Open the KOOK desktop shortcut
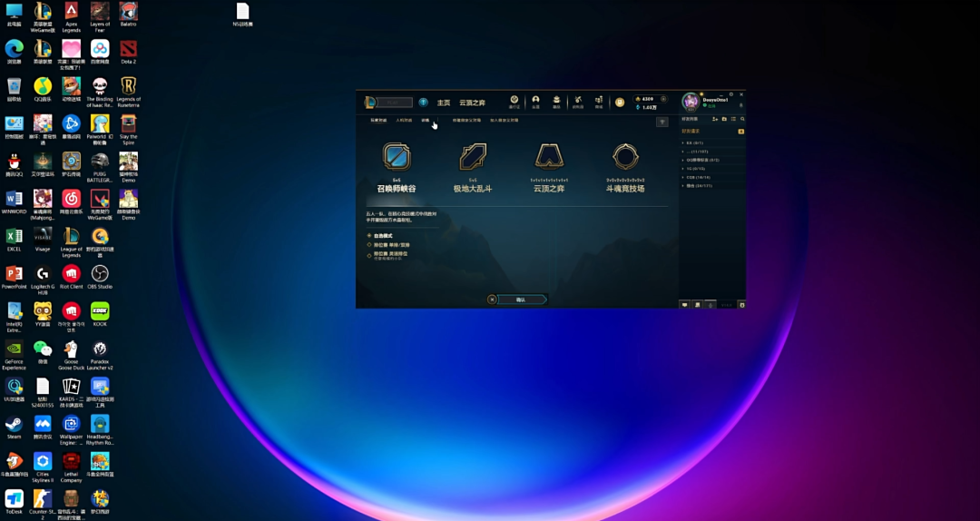Screen dimensions: 980x521 pyautogui.click(x=100, y=314)
